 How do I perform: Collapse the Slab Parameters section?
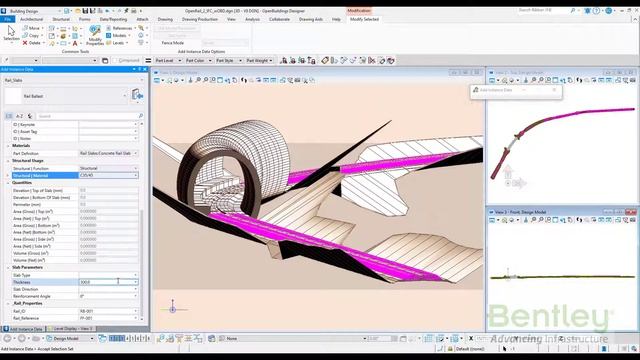[x=8, y=267]
